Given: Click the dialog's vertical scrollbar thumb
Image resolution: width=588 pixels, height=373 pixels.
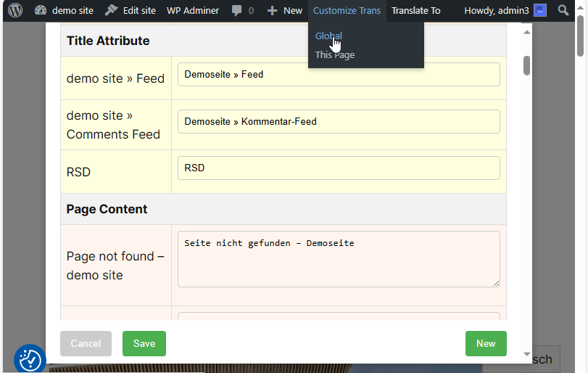Looking at the screenshot, I should (527, 65).
